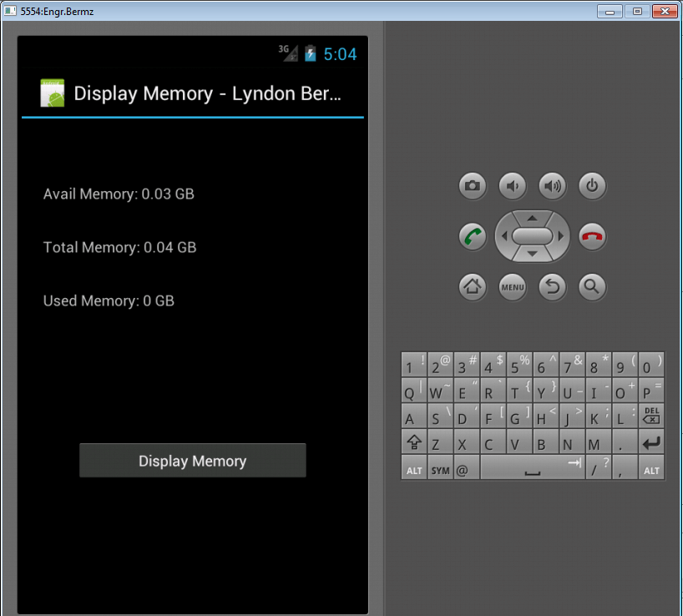The image size is (683, 616).
Task: Toggle Shift using the keyboard Shift key
Action: coord(413,442)
